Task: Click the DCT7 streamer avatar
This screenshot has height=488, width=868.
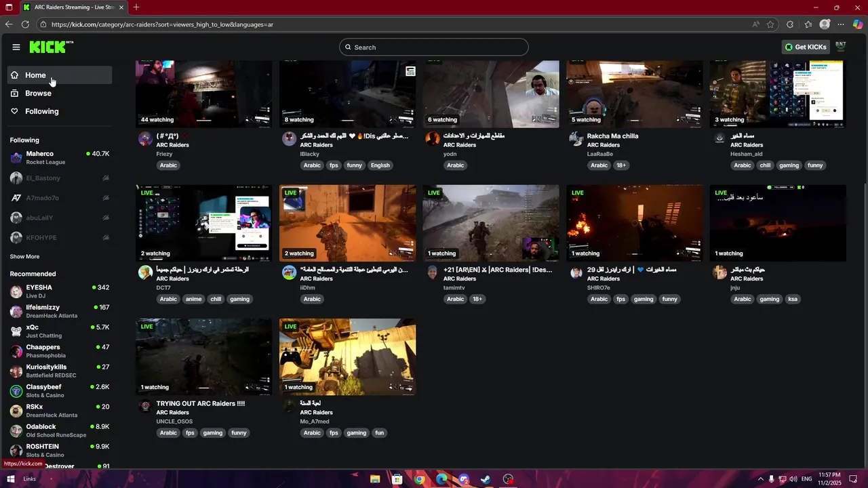Action: tap(145, 272)
